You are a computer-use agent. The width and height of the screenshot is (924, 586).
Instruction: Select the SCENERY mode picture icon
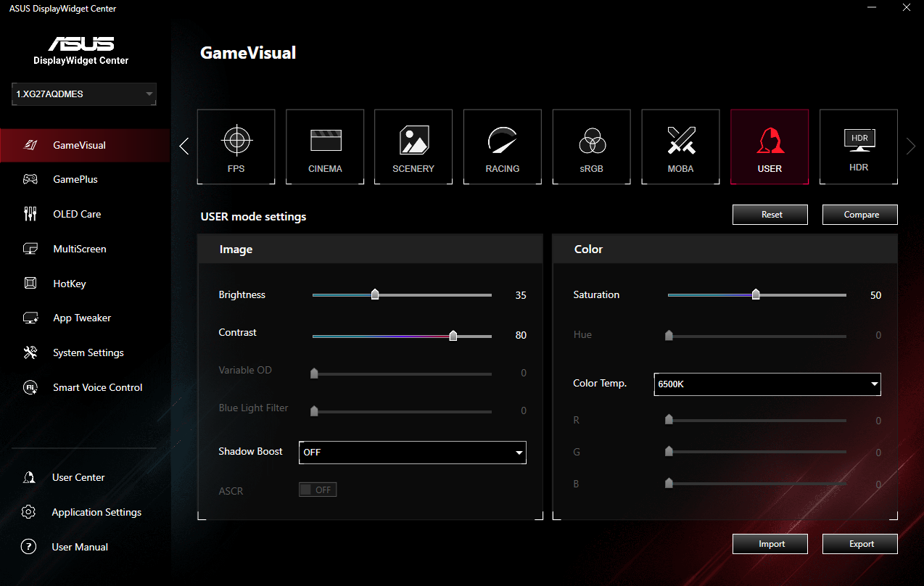pos(414,140)
